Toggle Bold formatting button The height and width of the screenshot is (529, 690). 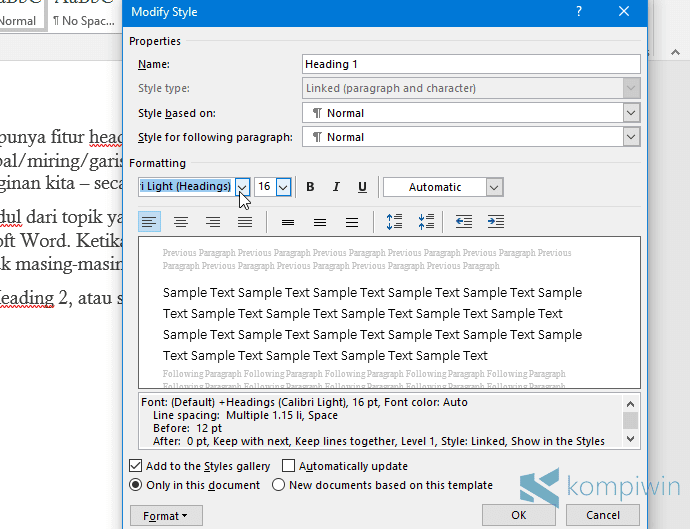(310, 187)
